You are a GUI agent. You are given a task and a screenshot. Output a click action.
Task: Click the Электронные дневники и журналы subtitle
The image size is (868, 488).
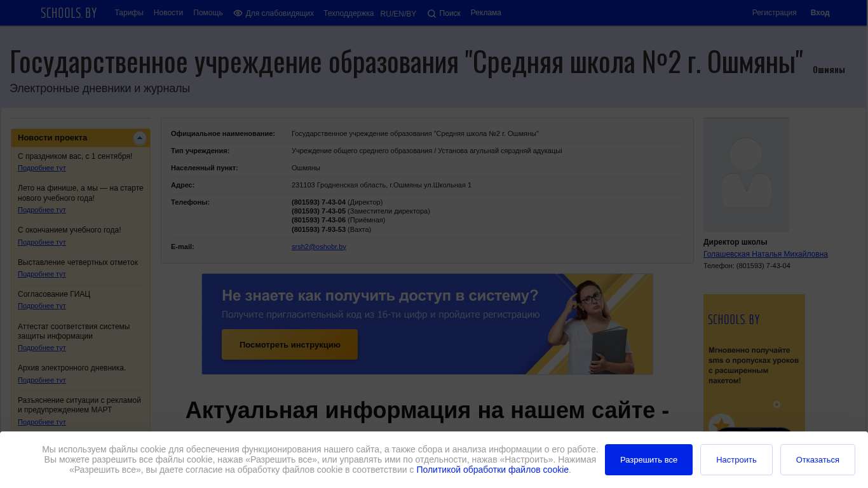tap(100, 88)
